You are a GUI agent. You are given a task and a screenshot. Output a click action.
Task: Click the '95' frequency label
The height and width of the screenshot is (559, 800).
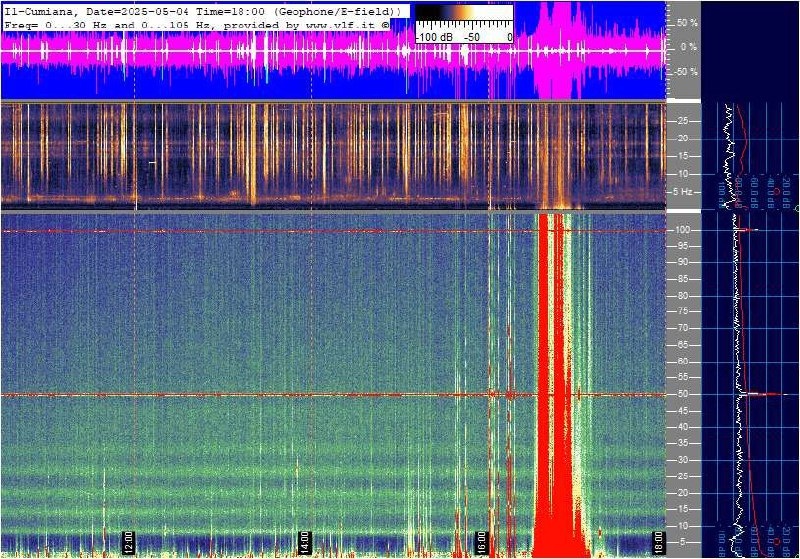click(683, 246)
